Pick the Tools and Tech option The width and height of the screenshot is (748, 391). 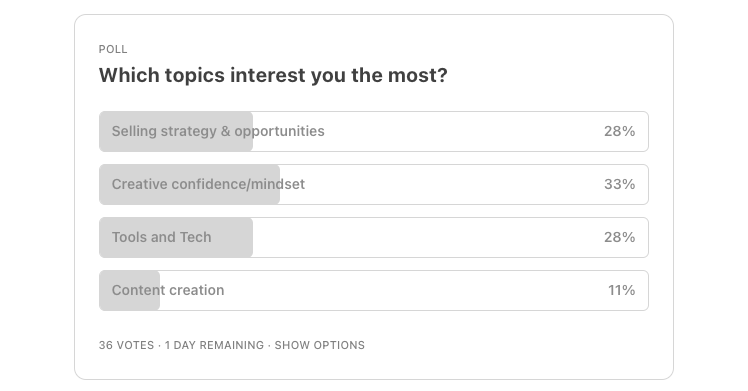point(374,237)
